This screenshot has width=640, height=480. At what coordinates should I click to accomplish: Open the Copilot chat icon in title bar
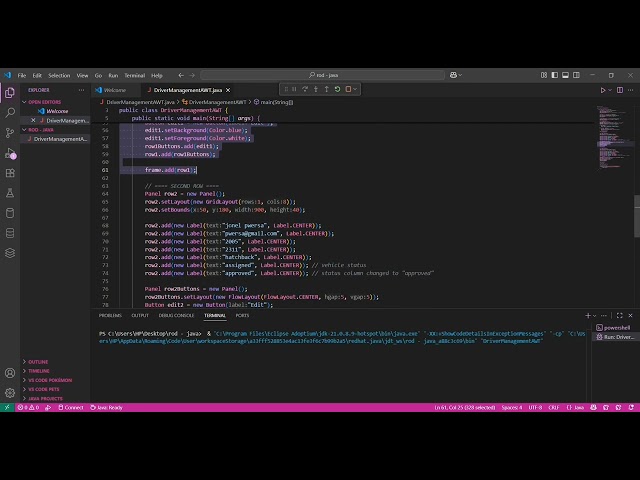pyautogui.click(x=453, y=75)
